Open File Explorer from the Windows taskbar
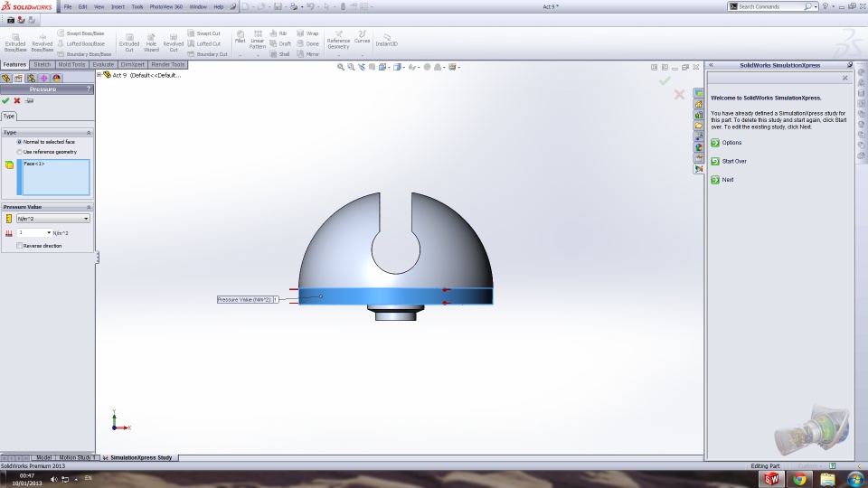 click(827, 479)
